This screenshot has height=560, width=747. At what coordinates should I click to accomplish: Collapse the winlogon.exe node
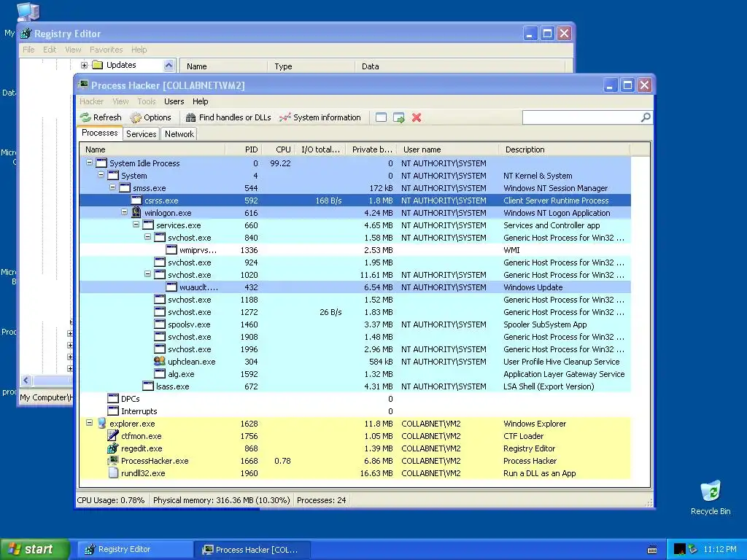point(124,212)
